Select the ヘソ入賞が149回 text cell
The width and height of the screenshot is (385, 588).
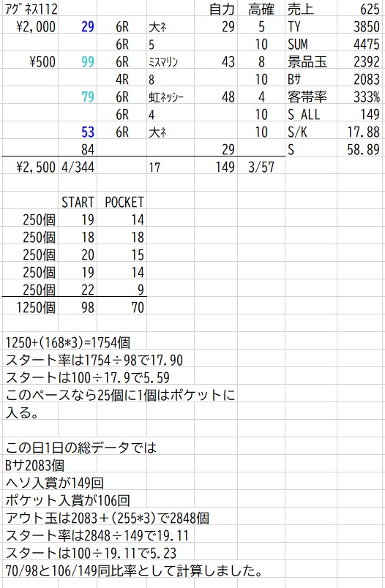click(54, 483)
